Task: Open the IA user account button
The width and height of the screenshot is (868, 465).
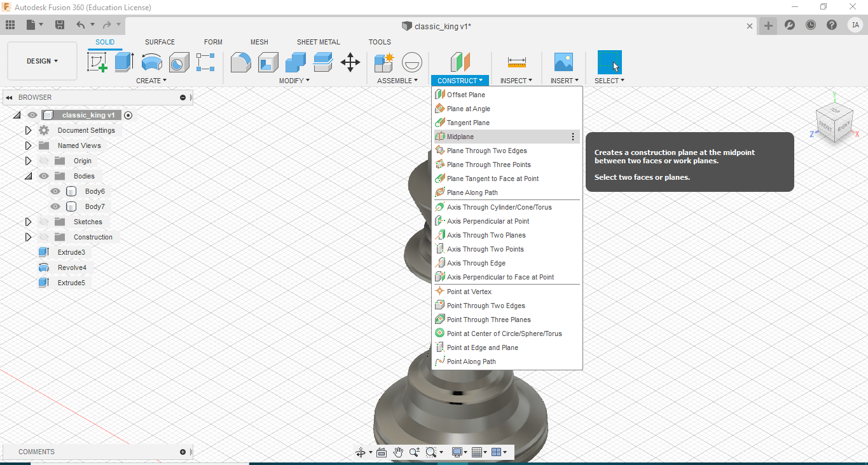Action: [855, 25]
